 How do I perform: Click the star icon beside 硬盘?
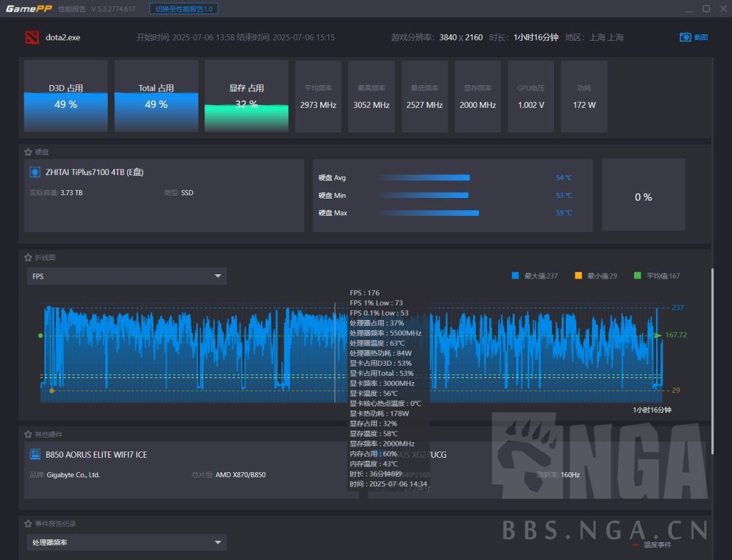tap(28, 152)
